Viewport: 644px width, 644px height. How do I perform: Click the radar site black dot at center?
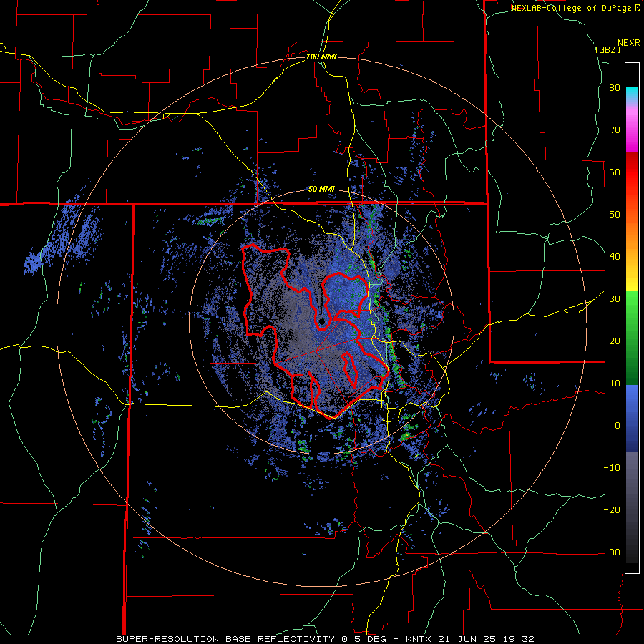(322, 321)
